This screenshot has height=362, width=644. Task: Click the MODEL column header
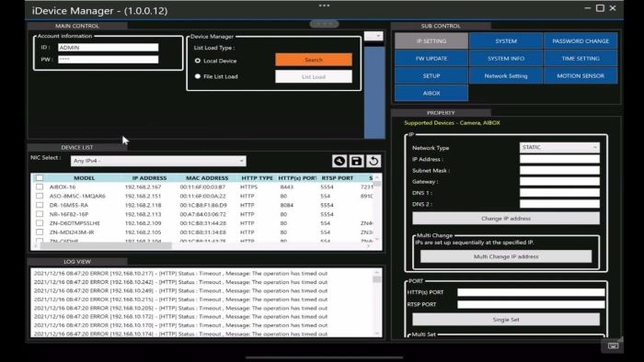click(85, 178)
